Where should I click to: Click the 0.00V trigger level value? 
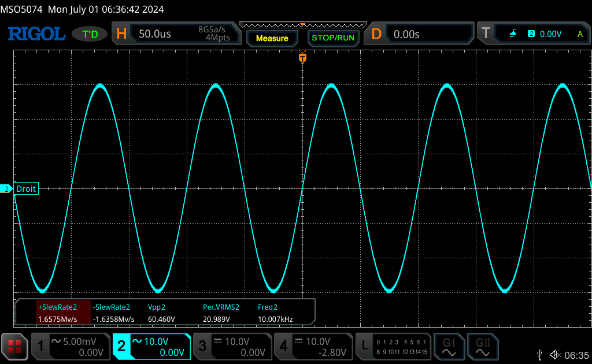550,34
